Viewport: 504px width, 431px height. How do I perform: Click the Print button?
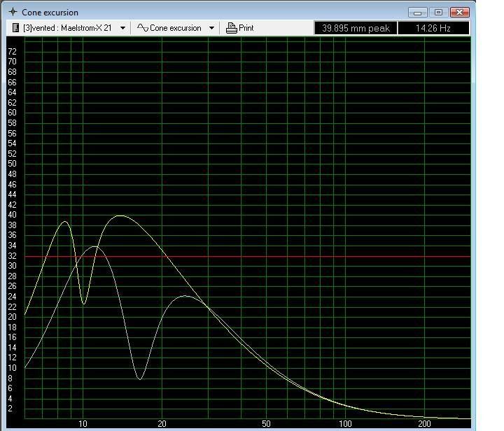tap(240, 28)
